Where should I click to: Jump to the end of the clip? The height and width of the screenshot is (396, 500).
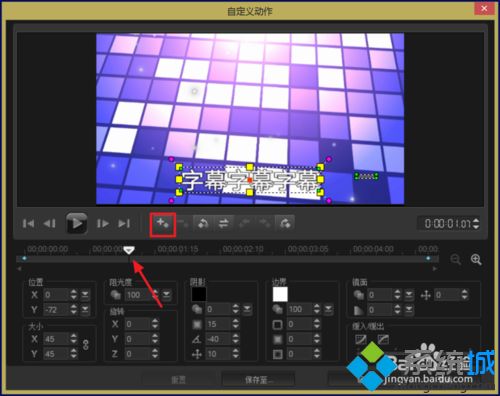coord(124,223)
